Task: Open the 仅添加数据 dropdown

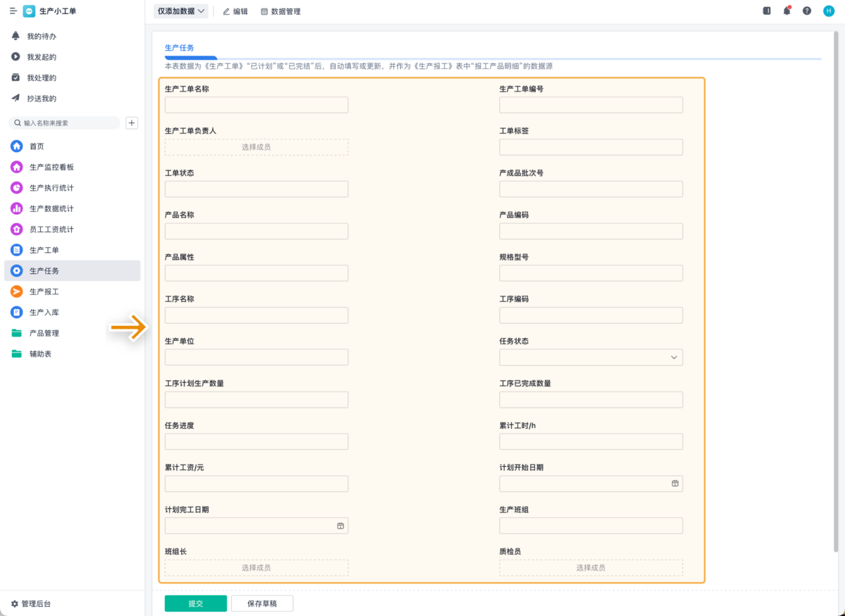Action: (182, 11)
